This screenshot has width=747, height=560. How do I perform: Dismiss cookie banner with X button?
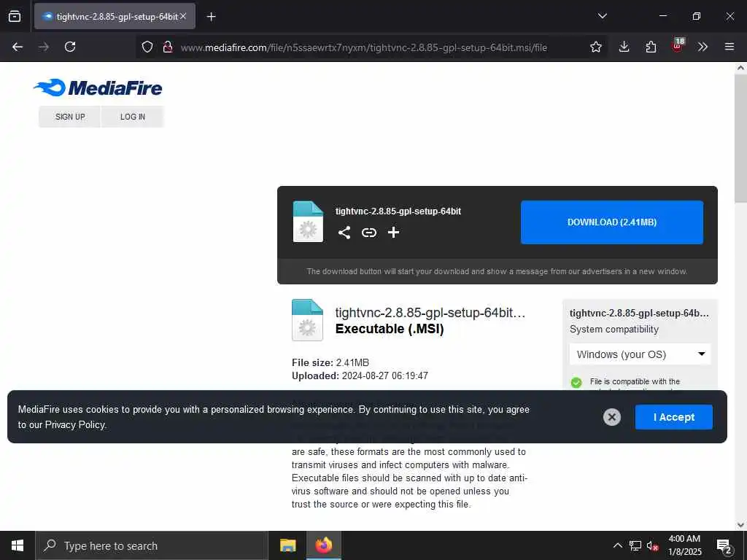[x=612, y=417]
